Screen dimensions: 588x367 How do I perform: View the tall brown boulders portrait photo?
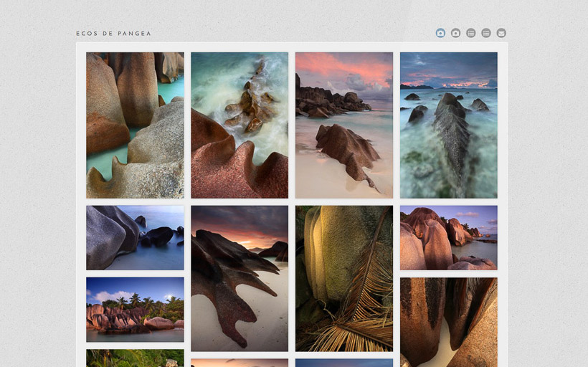pos(448,323)
